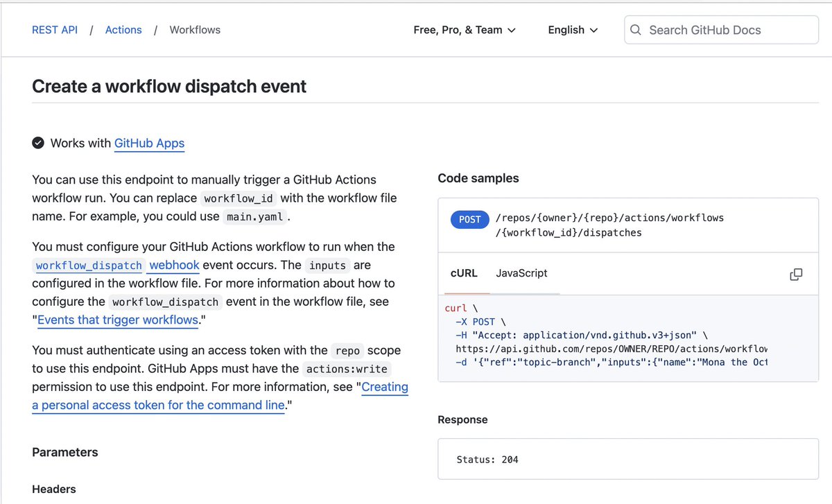Click the Response heading
The image size is (832, 504).
[462, 419]
